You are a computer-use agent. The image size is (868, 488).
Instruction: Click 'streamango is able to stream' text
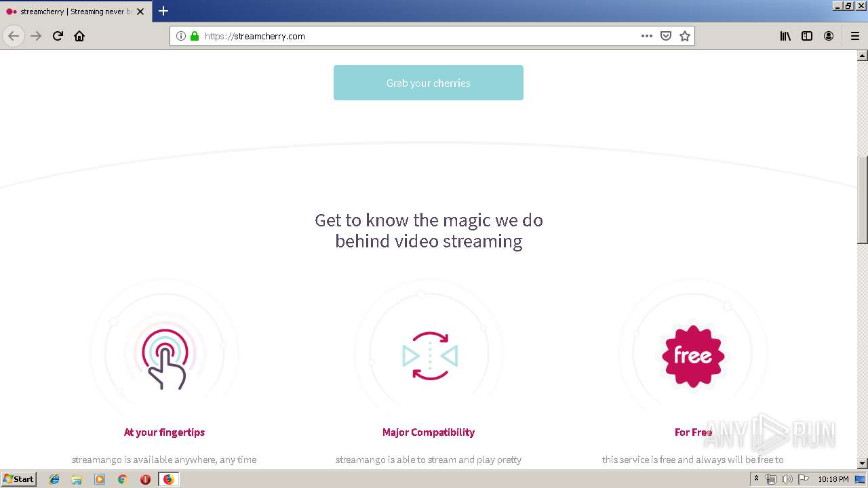coord(429,460)
